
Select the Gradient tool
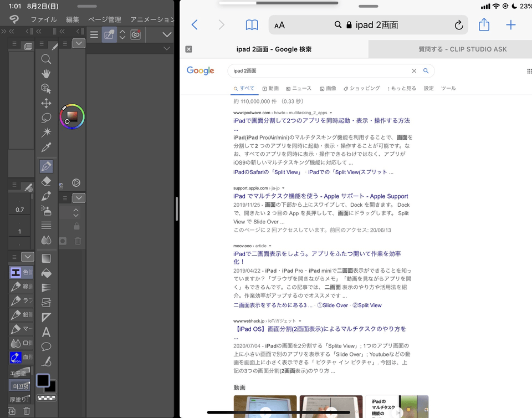click(46, 258)
